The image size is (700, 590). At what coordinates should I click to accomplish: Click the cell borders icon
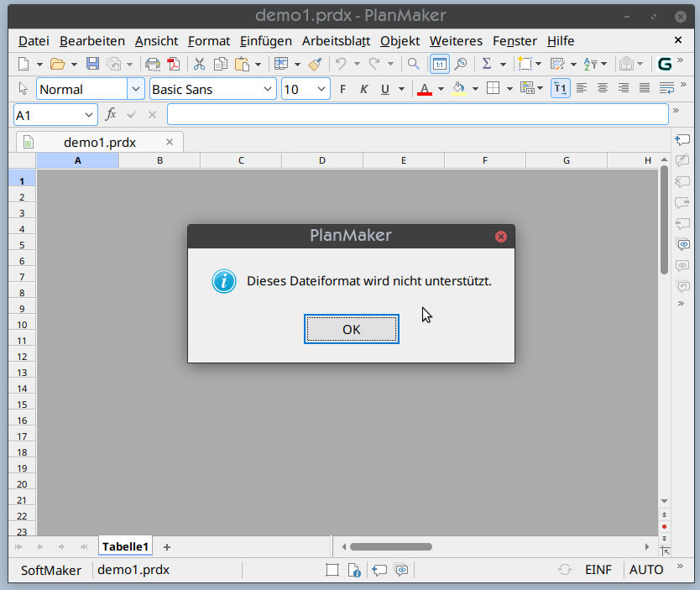(493, 88)
